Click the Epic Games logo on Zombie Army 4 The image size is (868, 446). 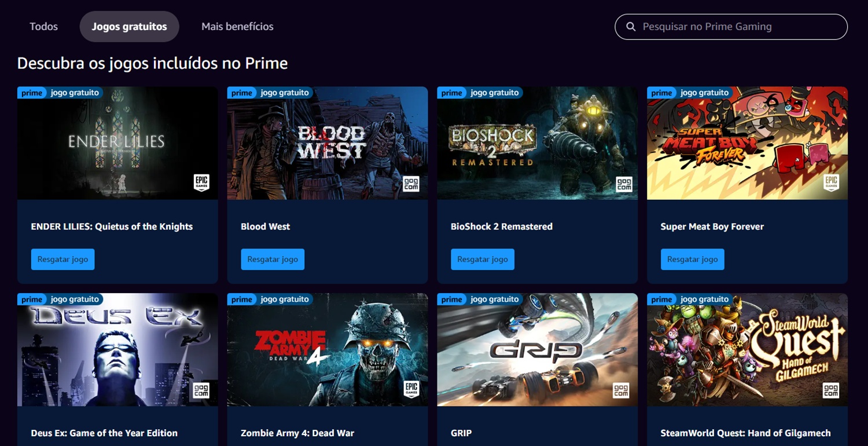(x=411, y=389)
